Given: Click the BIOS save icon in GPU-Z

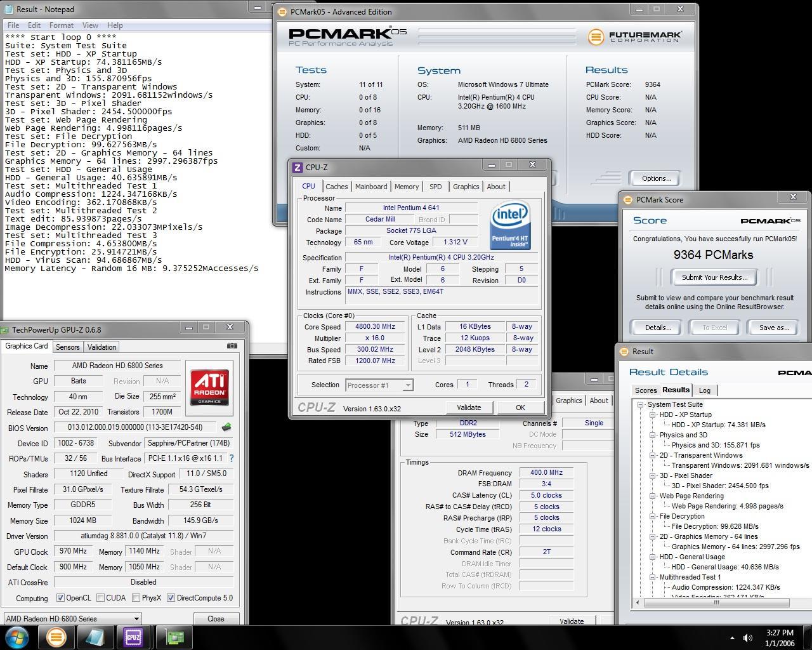Looking at the screenshot, I should (226, 427).
